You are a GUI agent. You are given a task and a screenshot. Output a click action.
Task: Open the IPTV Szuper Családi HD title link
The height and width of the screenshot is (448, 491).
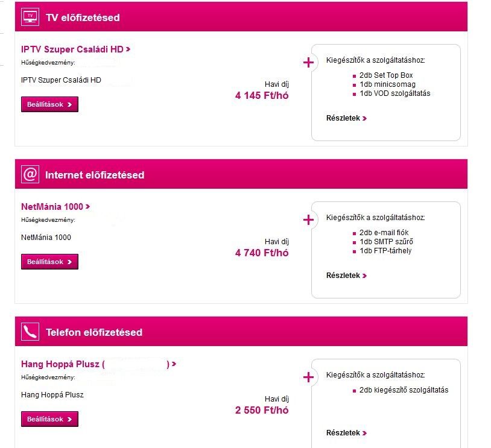click(75, 49)
